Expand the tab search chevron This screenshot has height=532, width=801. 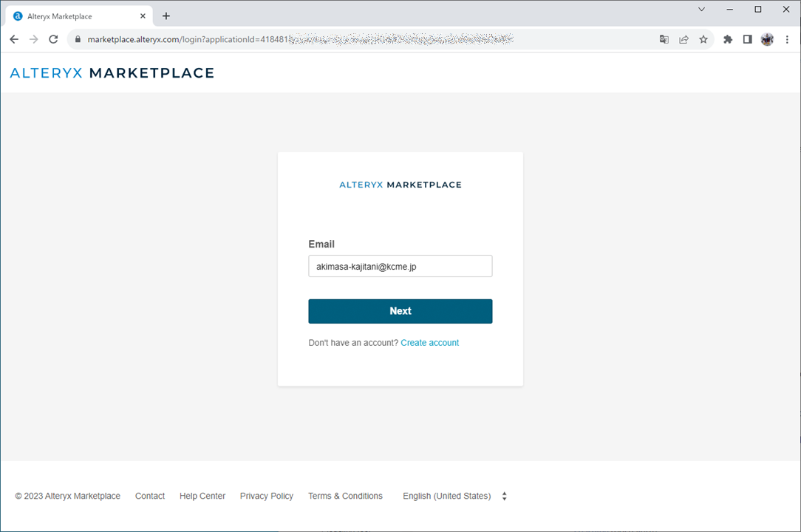[702, 10]
